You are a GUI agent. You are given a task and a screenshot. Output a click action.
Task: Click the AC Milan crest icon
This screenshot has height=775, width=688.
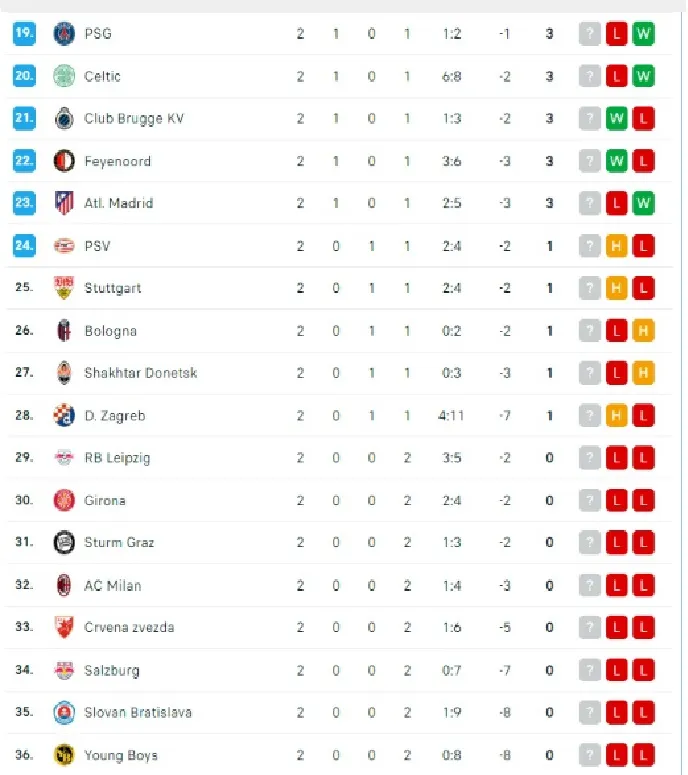tap(64, 585)
